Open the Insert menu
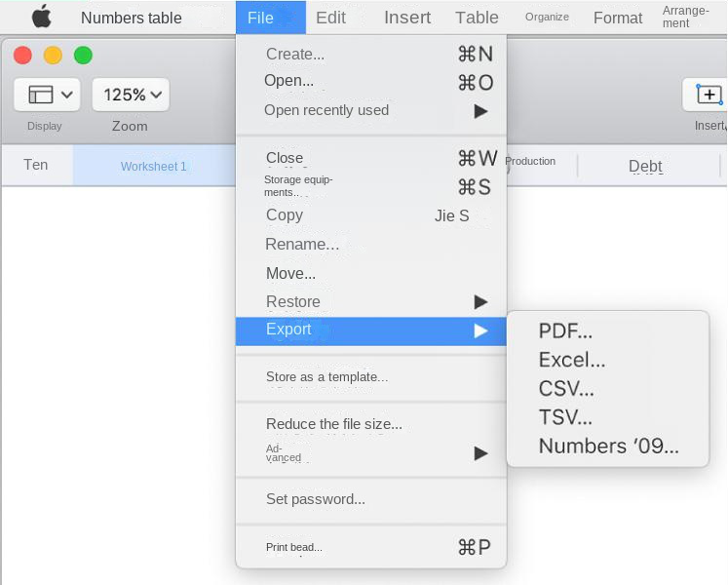The width and height of the screenshot is (728, 585). (x=407, y=18)
